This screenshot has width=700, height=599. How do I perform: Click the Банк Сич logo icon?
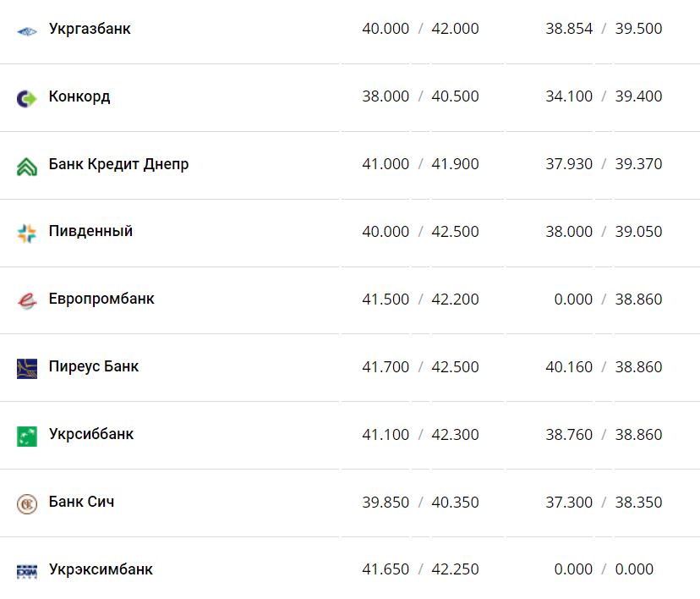pos(27,503)
